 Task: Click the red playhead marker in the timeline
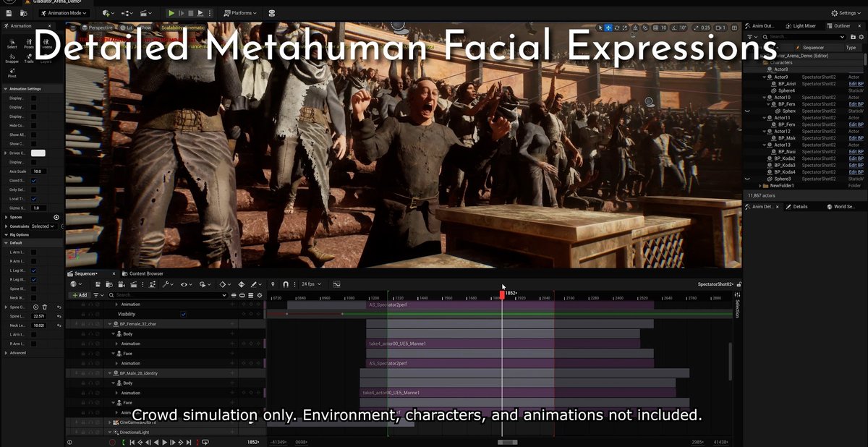click(x=503, y=294)
